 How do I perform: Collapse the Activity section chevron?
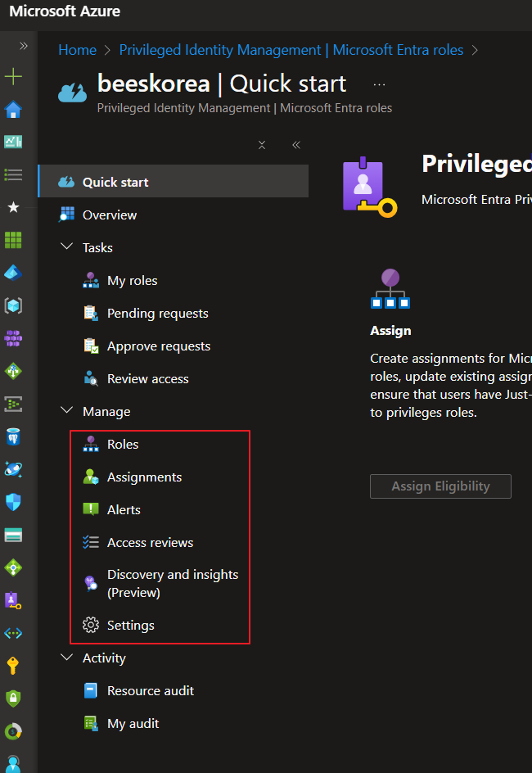coord(66,658)
